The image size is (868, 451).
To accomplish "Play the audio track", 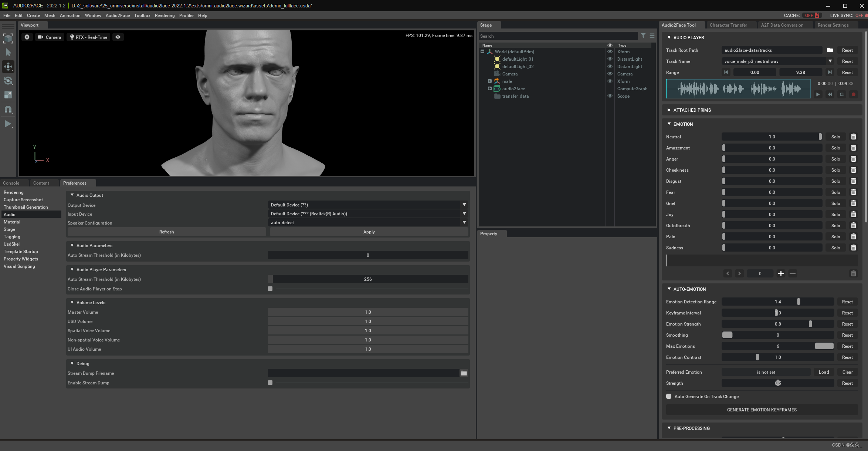I will (818, 94).
